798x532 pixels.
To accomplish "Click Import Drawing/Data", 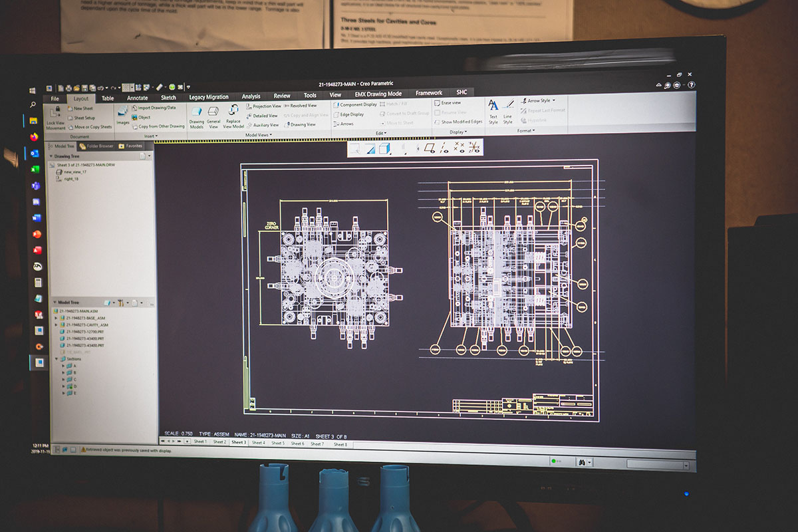I will (x=154, y=107).
